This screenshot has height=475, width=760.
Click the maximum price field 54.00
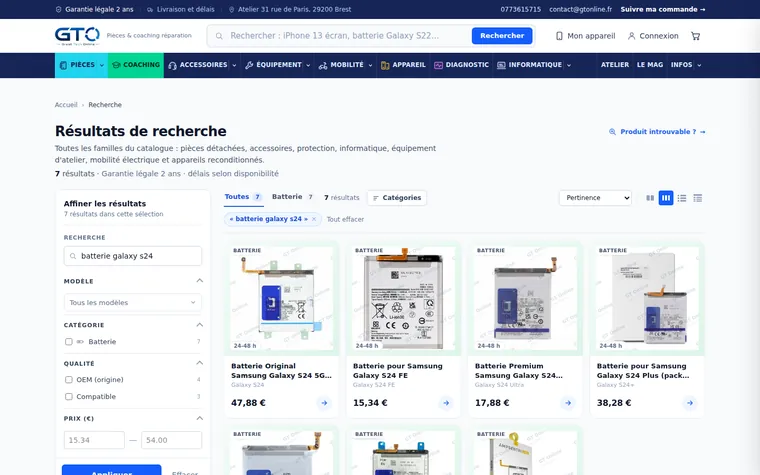[172, 440]
